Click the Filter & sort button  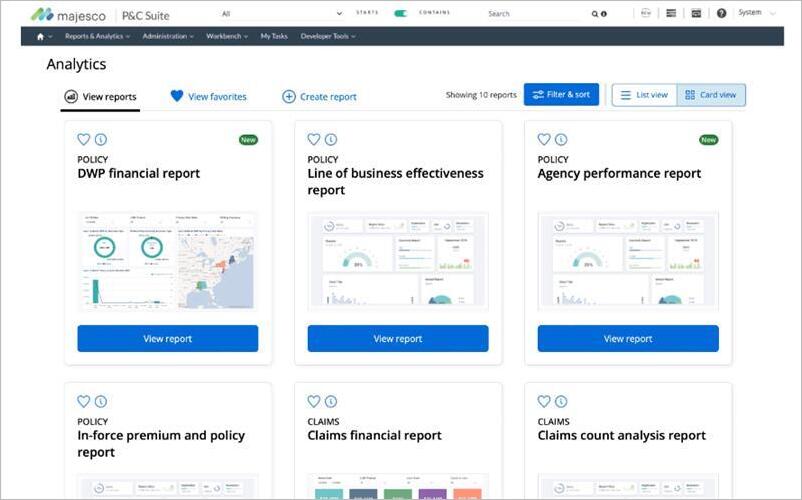[x=561, y=95]
